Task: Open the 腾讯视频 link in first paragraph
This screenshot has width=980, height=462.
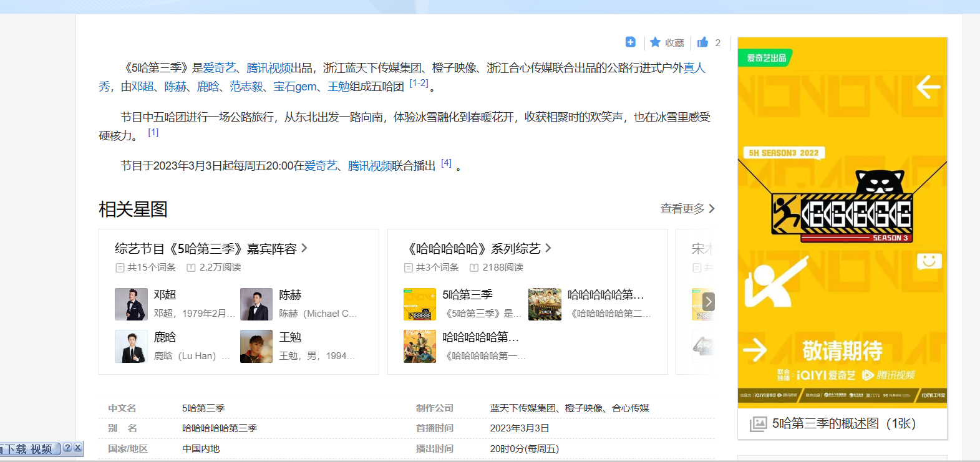Action: [269, 68]
